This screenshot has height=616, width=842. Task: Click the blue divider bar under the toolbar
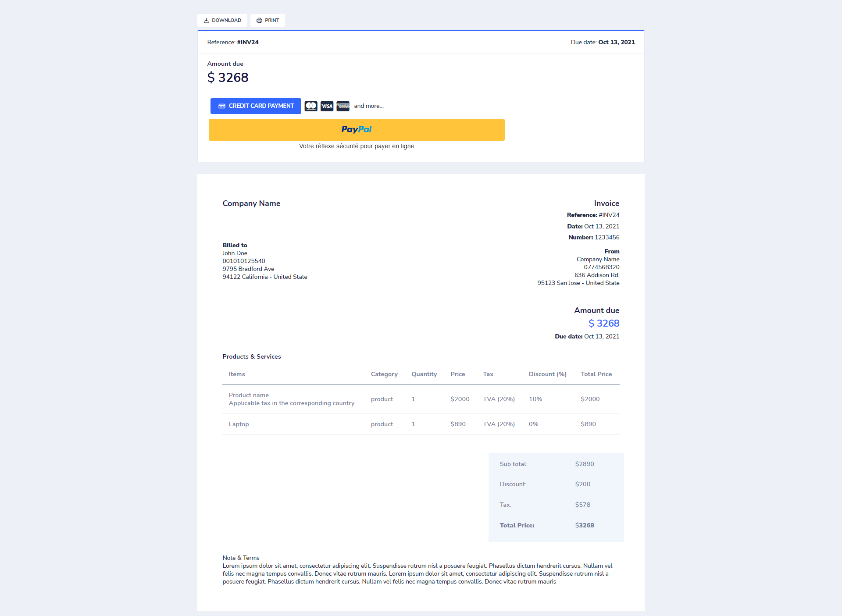[x=421, y=31]
